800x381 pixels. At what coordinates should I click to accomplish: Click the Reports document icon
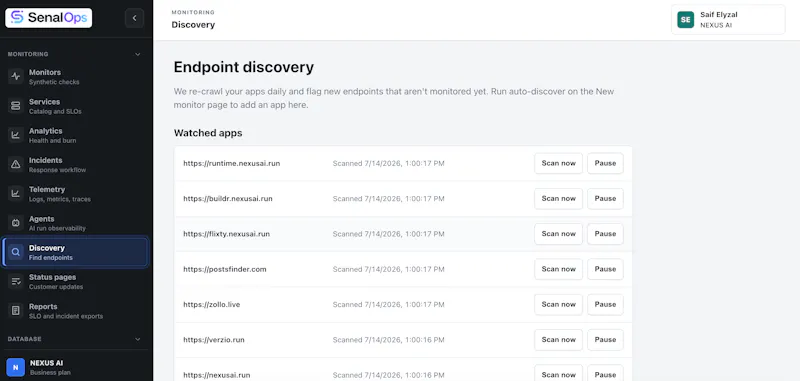[16, 311]
